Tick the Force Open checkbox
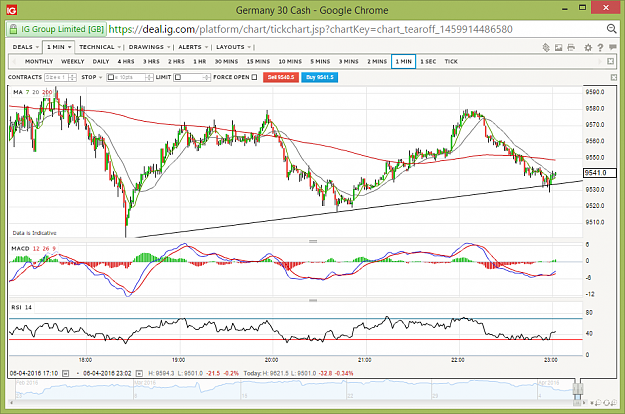The height and width of the screenshot is (414, 625). click(x=254, y=77)
